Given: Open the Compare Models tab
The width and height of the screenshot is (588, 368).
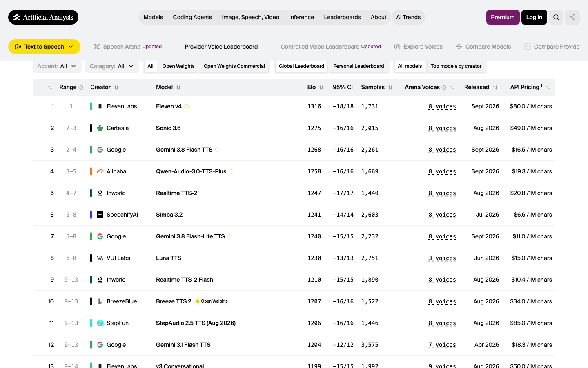Looking at the screenshot, I should 483,47.
